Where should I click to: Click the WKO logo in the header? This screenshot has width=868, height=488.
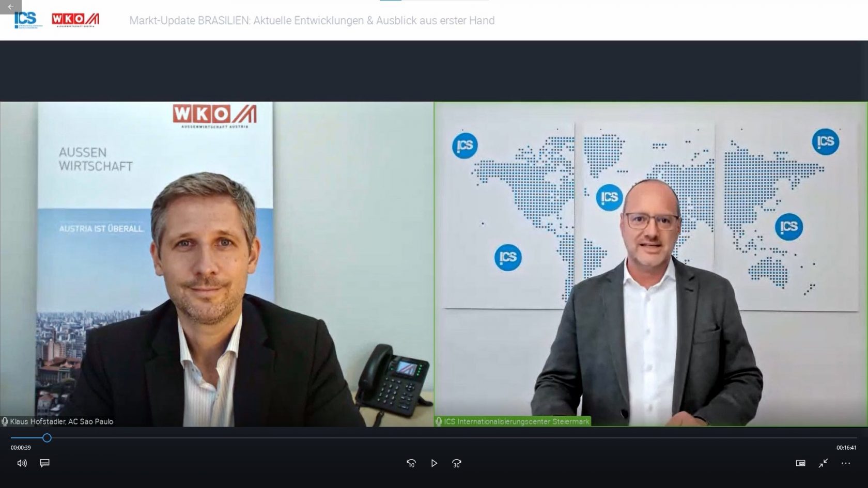point(75,20)
